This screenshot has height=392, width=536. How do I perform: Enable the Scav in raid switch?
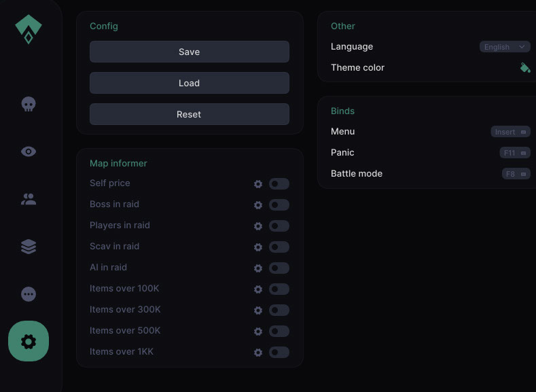(x=279, y=247)
